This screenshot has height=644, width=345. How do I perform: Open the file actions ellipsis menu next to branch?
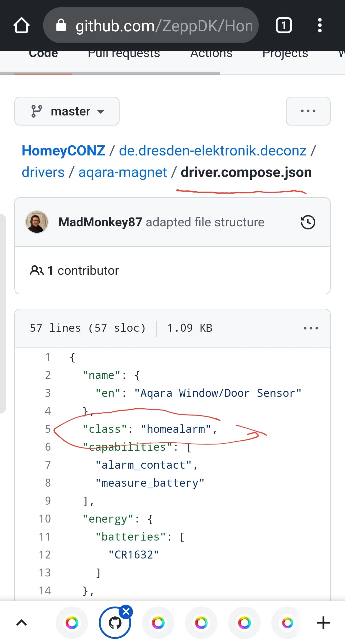(308, 111)
